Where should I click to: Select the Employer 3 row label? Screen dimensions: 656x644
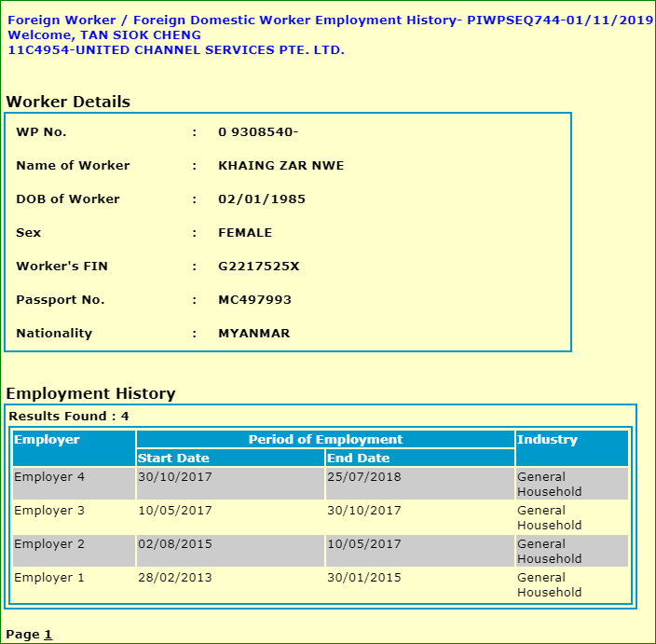pos(49,511)
